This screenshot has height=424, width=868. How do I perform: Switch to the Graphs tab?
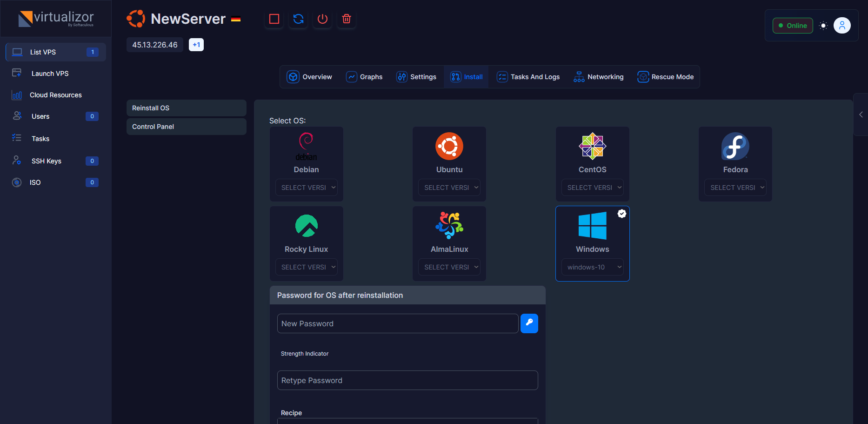(x=364, y=77)
